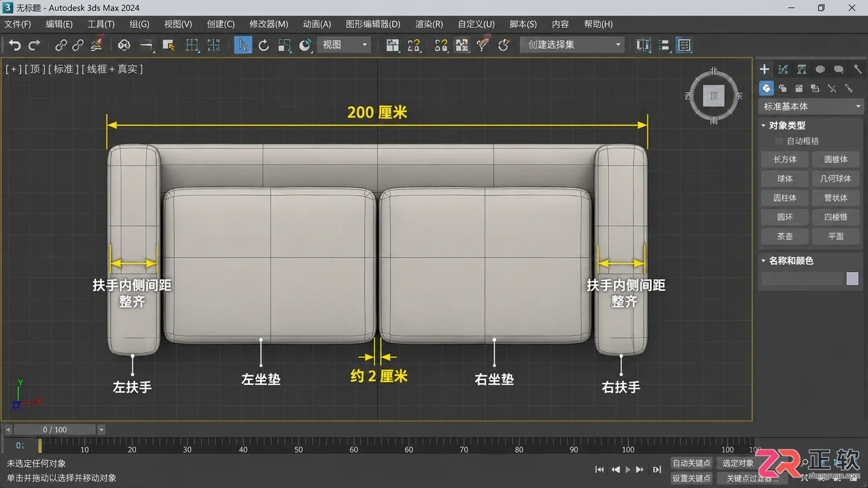Open the Hierarchy command panel tab
The height and width of the screenshot is (488, 868).
click(802, 69)
